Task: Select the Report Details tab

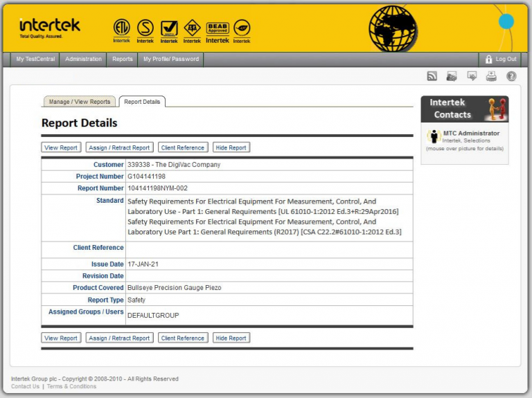Action: click(142, 102)
